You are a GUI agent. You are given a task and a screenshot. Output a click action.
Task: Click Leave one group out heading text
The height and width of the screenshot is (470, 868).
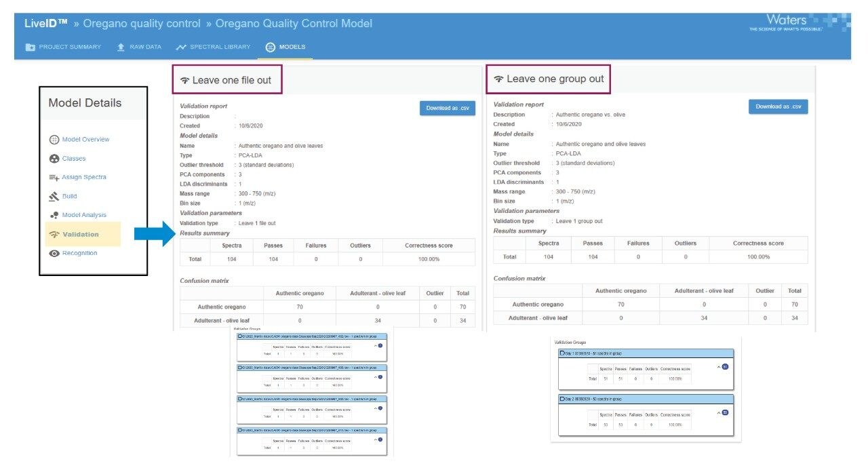tap(555, 79)
